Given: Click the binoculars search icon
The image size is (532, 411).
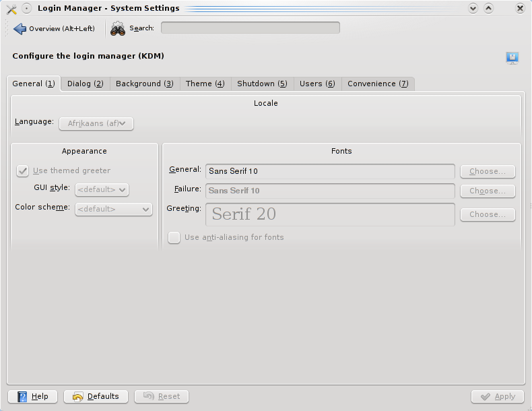Looking at the screenshot, I should pos(118,29).
